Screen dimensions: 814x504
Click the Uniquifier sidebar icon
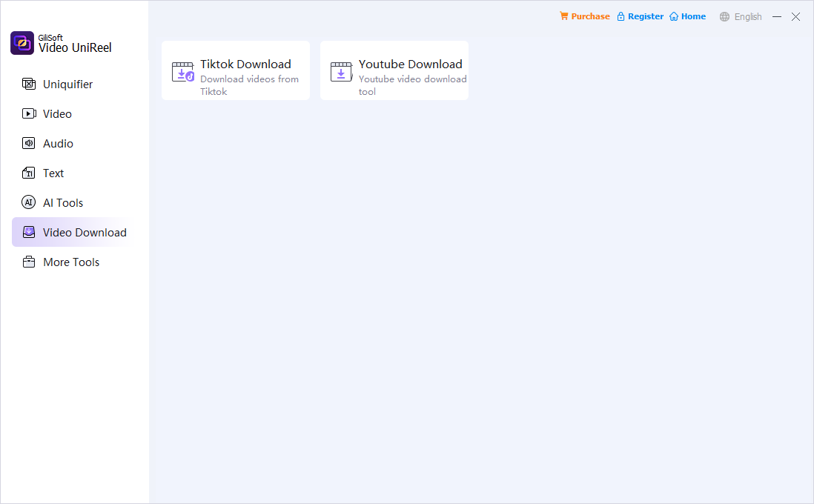[29, 84]
